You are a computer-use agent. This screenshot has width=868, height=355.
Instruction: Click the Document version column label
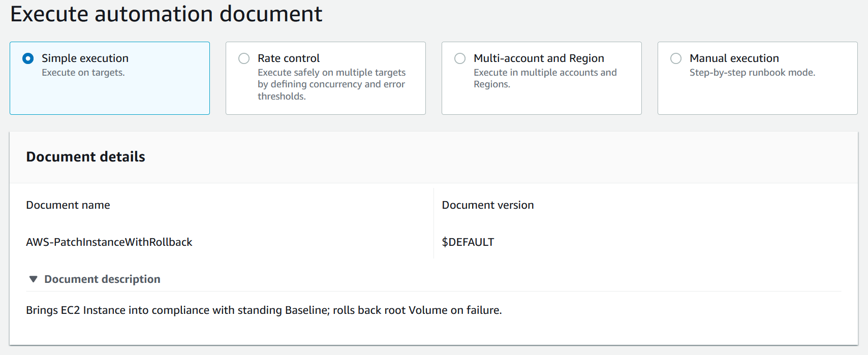pyautogui.click(x=487, y=205)
